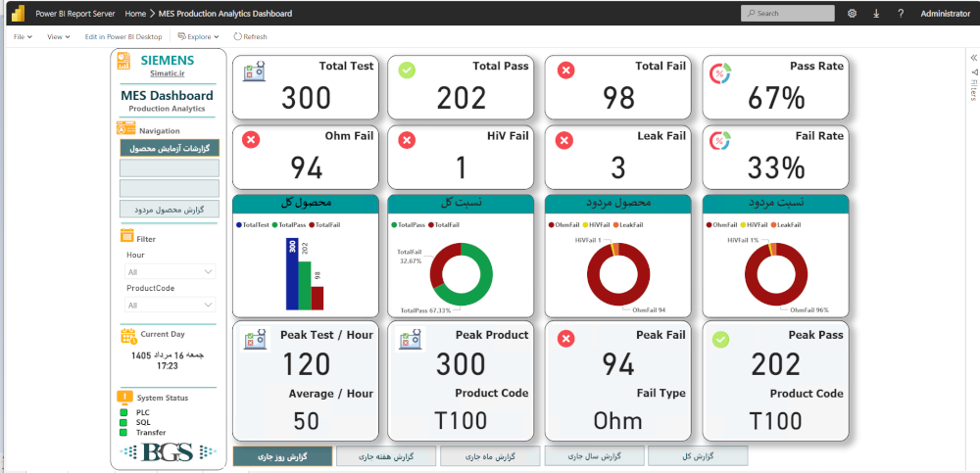Screen dimensions: 980x473
Task: Open the help question mark icon
Action: click(x=901, y=13)
